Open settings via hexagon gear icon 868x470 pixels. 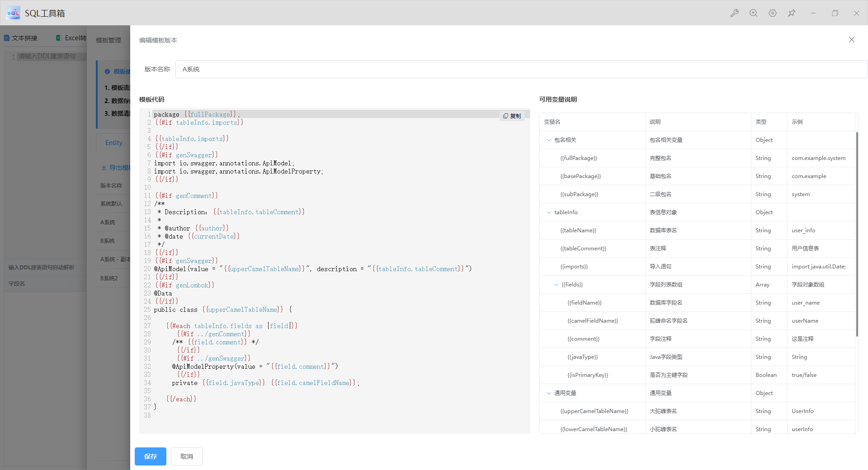773,13
